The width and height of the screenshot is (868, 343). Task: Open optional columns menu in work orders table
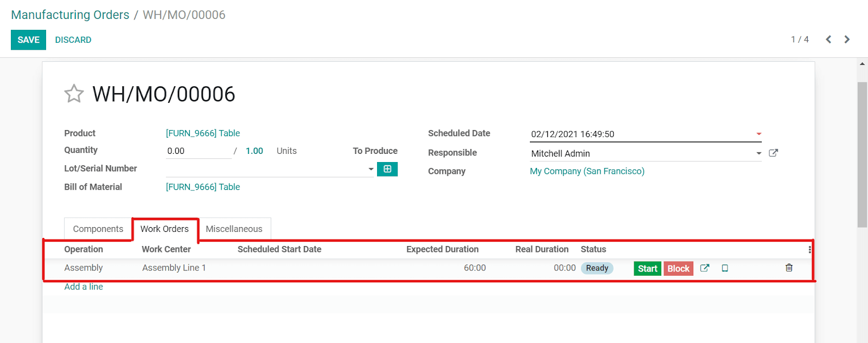(809, 250)
